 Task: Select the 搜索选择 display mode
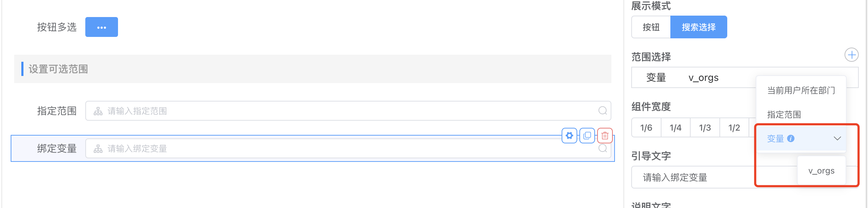pyautogui.click(x=698, y=27)
